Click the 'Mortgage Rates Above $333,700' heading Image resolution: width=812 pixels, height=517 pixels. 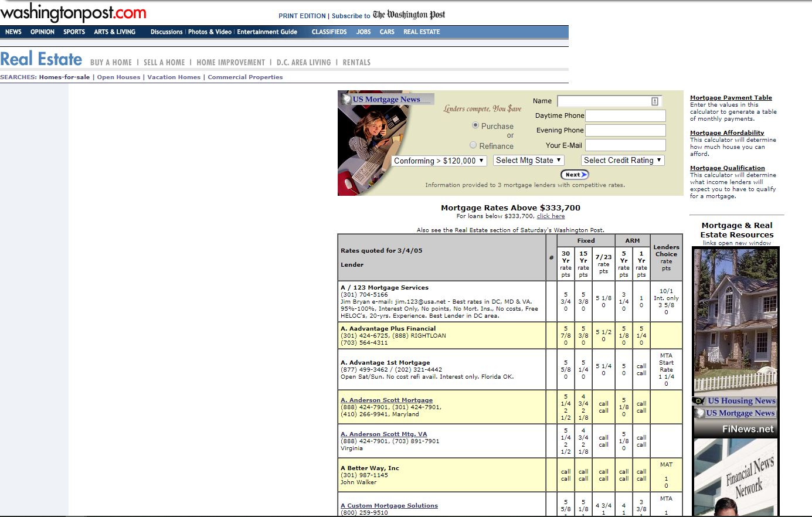pyautogui.click(x=510, y=208)
